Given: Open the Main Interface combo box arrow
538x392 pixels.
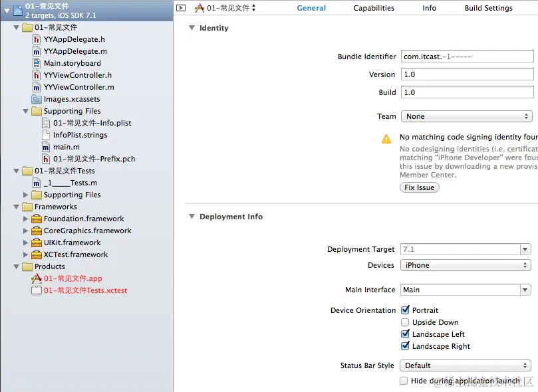Looking at the screenshot, I should pyautogui.click(x=525, y=290).
